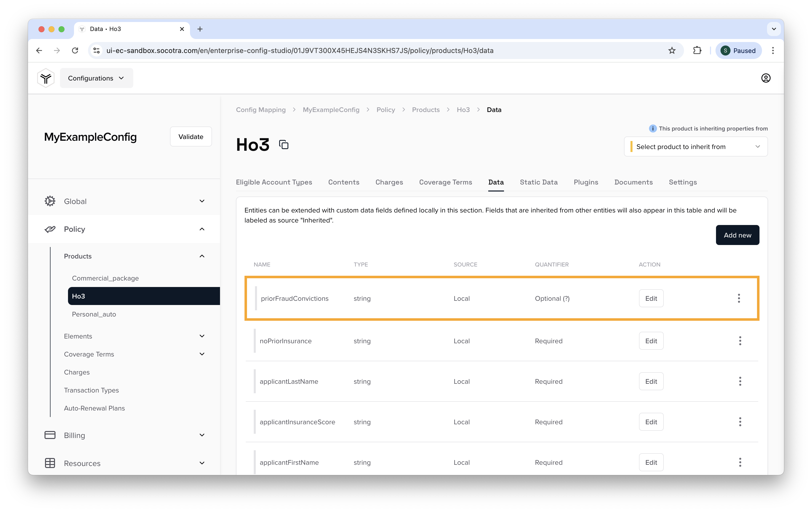Open Charges in sidebar navigation

[x=76, y=372]
